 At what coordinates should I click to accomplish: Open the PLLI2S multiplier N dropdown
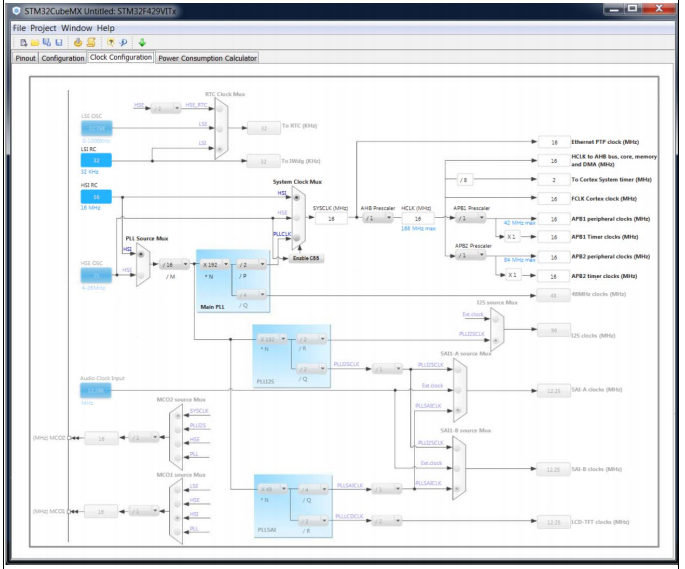pyautogui.click(x=272, y=339)
